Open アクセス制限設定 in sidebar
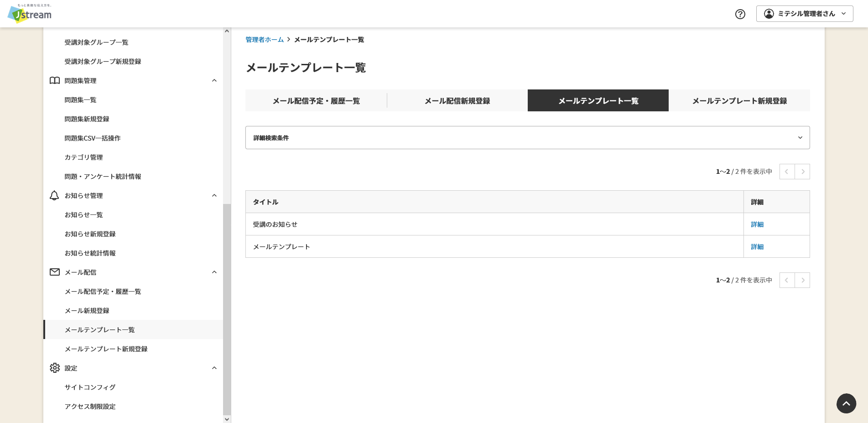 click(90, 407)
